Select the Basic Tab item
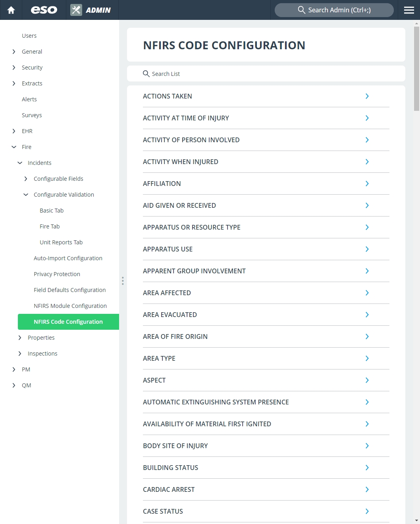The width and height of the screenshot is (420, 524). pos(52,211)
